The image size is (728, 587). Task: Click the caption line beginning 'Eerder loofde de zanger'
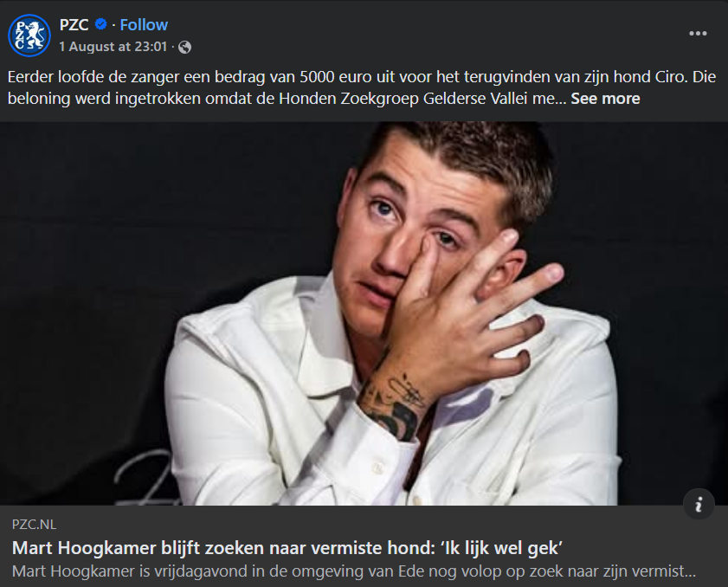point(362,77)
